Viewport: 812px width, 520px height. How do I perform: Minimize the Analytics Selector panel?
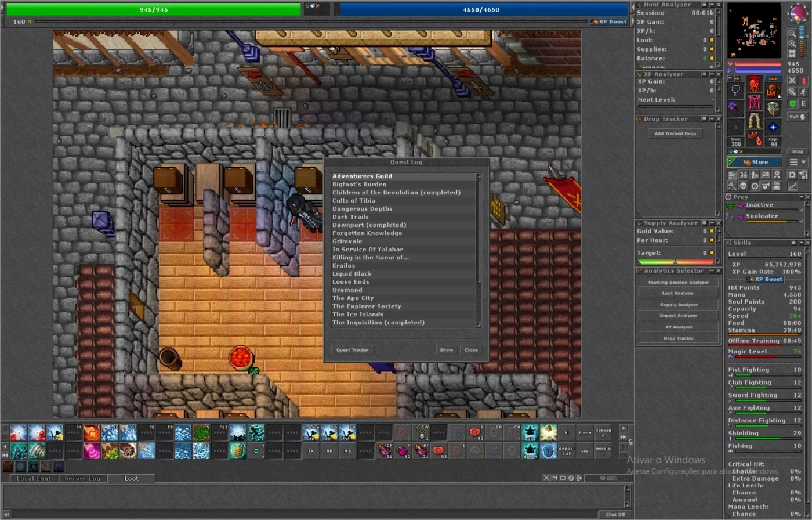(x=712, y=270)
